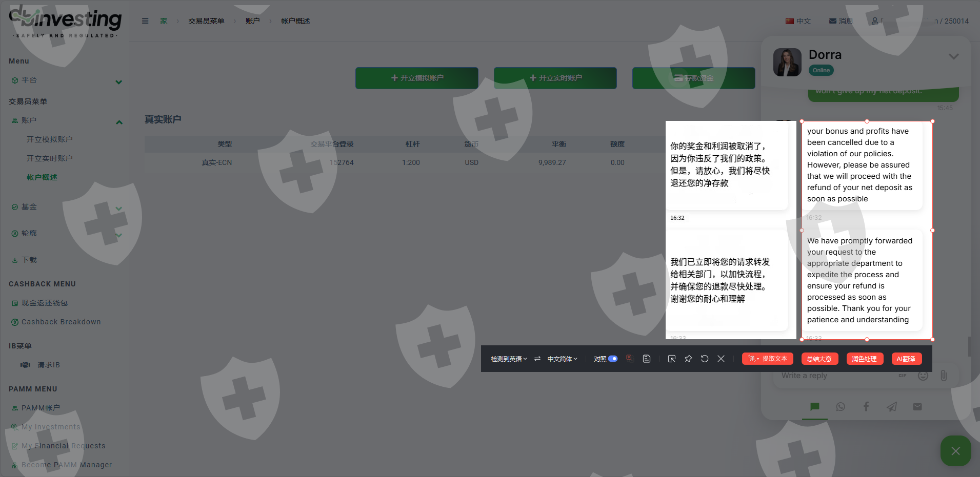The image size is (980, 477).
Task: Click the 类型 column header
Action: tap(225, 144)
